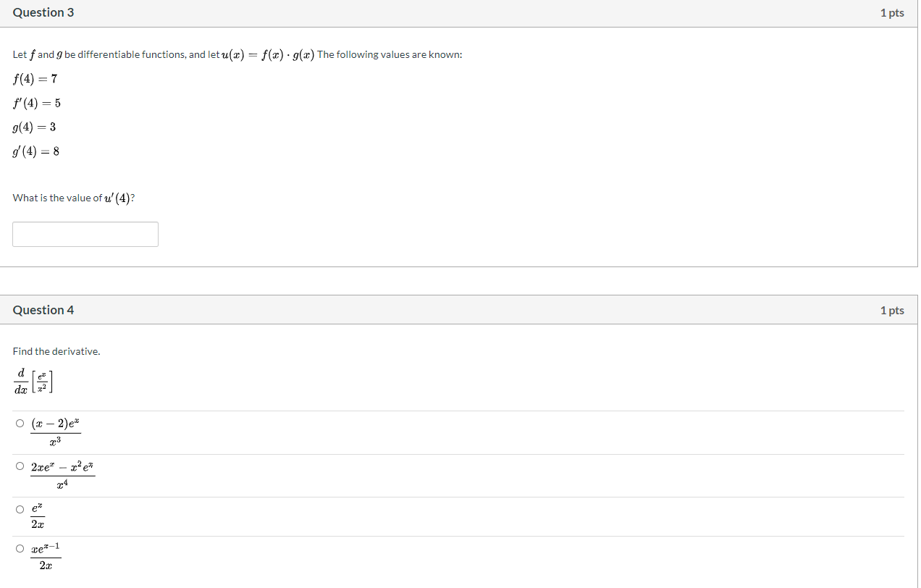Click the answer input box for u′(4)
The height and width of the screenshot is (588, 921).
[x=85, y=234]
